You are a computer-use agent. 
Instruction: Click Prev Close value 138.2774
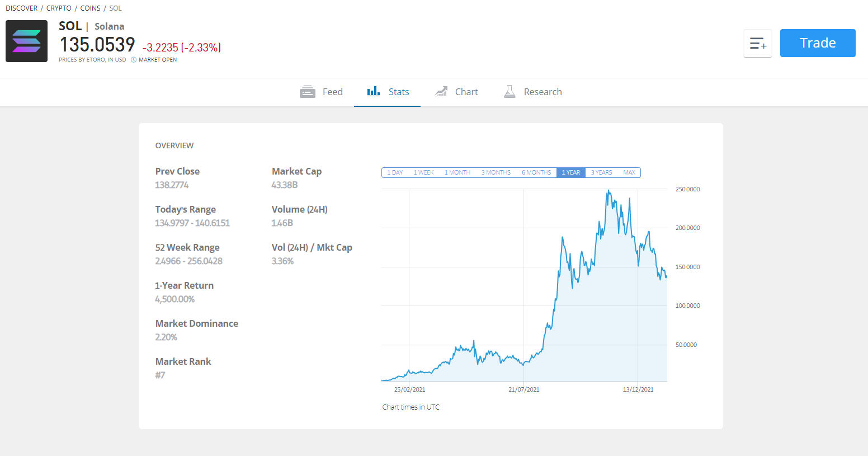(x=172, y=185)
